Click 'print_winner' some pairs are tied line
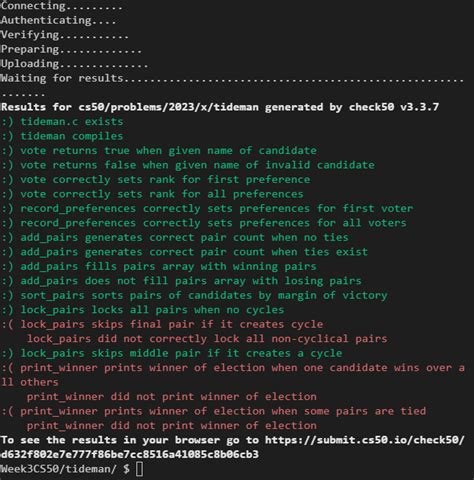This screenshot has height=480, width=474. (x=214, y=411)
